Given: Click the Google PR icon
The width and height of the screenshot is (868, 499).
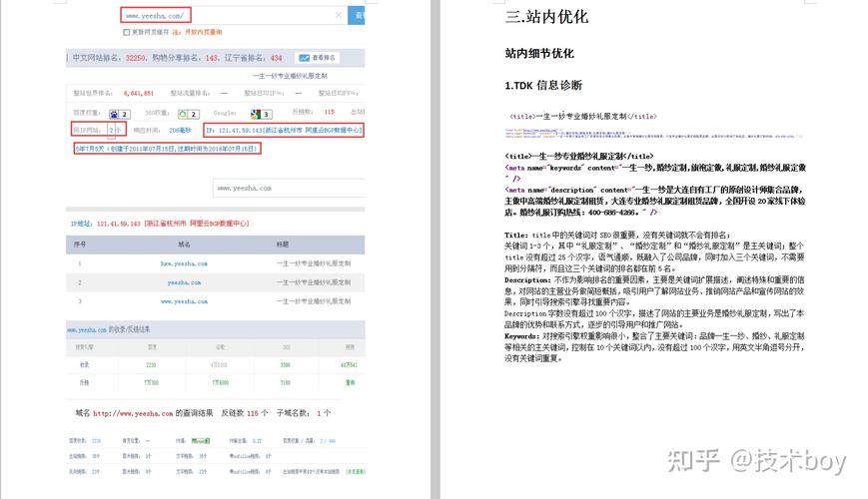Looking at the screenshot, I should tap(255, 114).
